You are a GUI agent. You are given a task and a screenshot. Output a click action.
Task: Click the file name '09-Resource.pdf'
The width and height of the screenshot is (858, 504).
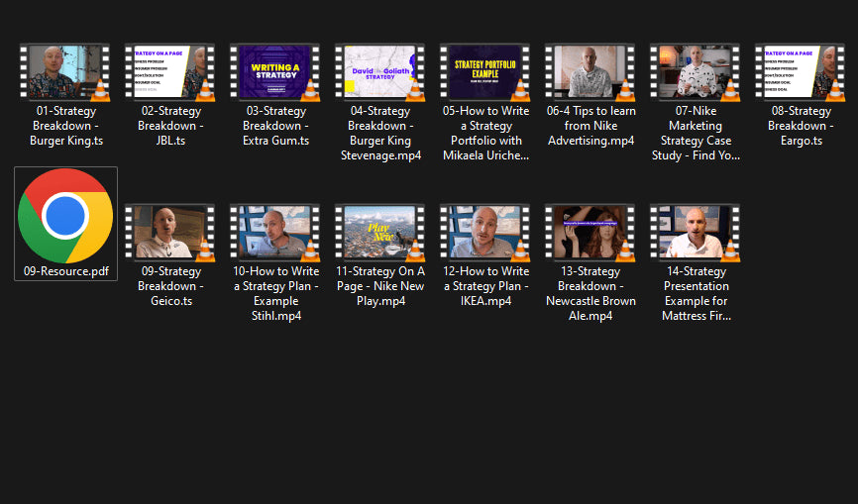[x=66, y=271]
